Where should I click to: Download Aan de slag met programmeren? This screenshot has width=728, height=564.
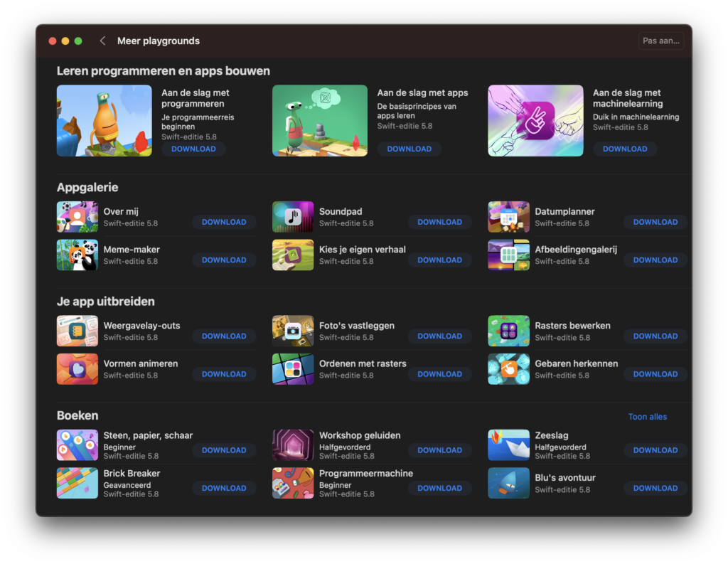click(x=193, y=149)
